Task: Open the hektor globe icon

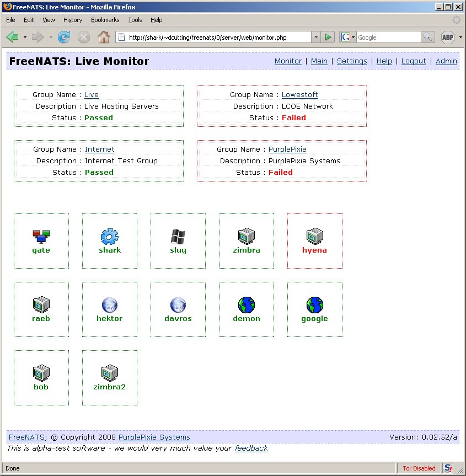Action: pos(110,305)
